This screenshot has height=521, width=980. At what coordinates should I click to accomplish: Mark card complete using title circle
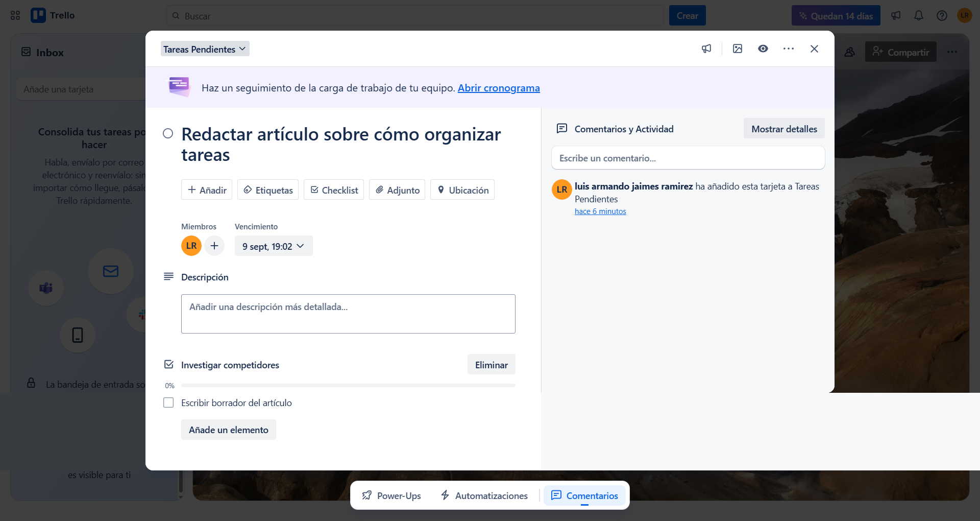pos(168,134)
